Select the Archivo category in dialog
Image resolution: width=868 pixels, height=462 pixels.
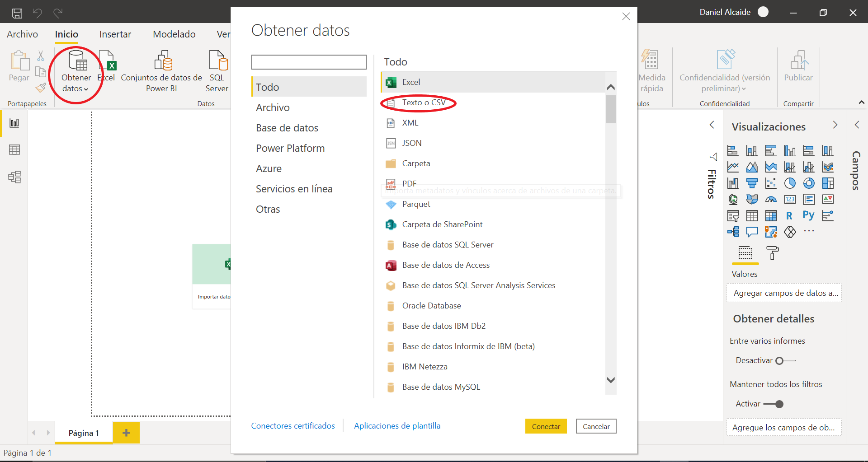[309, 107]
